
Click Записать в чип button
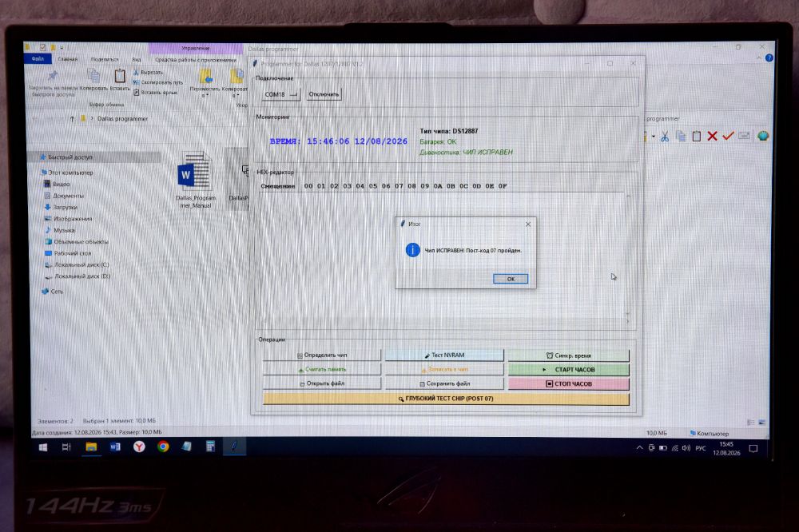(444, 369)
